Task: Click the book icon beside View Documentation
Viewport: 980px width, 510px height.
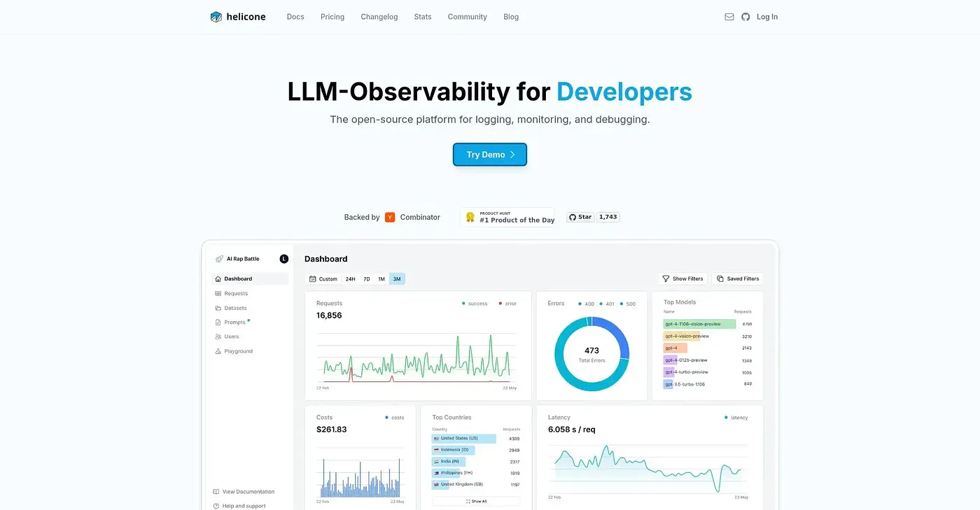Action: (216, 492)
